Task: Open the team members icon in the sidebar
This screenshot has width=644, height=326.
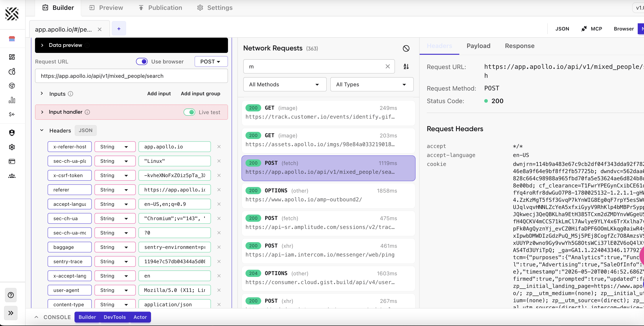Action: (12, 176)
